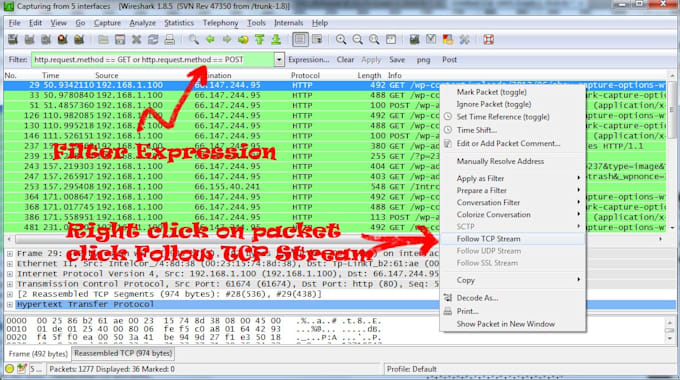The height and width of the screenshot is (380, 680).
Task: Click the Expression... filter button
Action: point(309,60)
